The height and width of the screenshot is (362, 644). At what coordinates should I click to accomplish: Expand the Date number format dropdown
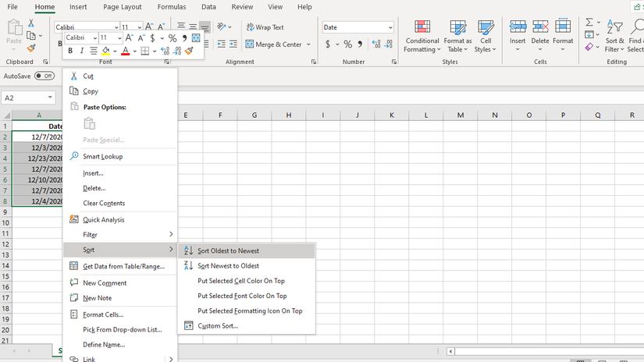(x=390, y=27)
